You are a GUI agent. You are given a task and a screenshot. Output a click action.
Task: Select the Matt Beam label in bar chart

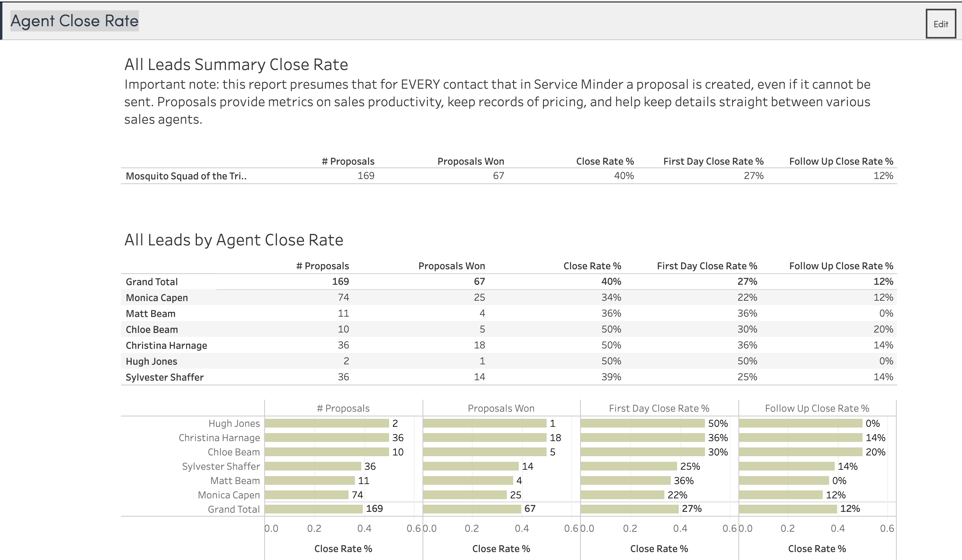[x=235, y=480]
